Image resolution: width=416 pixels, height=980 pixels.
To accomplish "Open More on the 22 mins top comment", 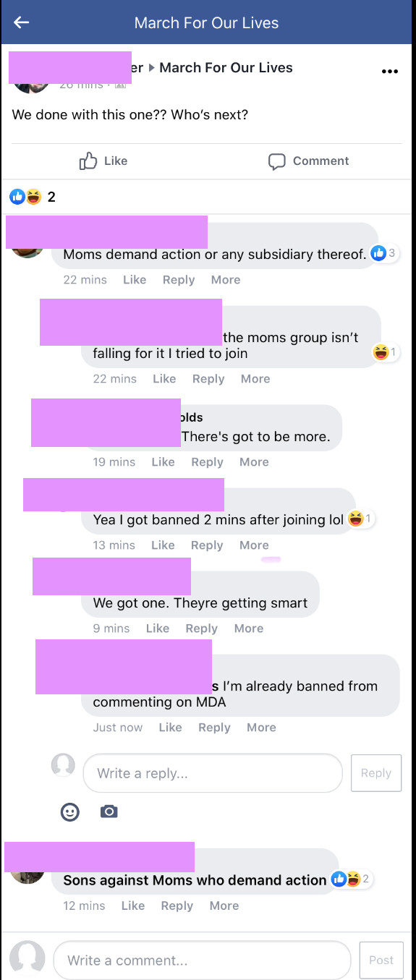I will click(226, 280).
